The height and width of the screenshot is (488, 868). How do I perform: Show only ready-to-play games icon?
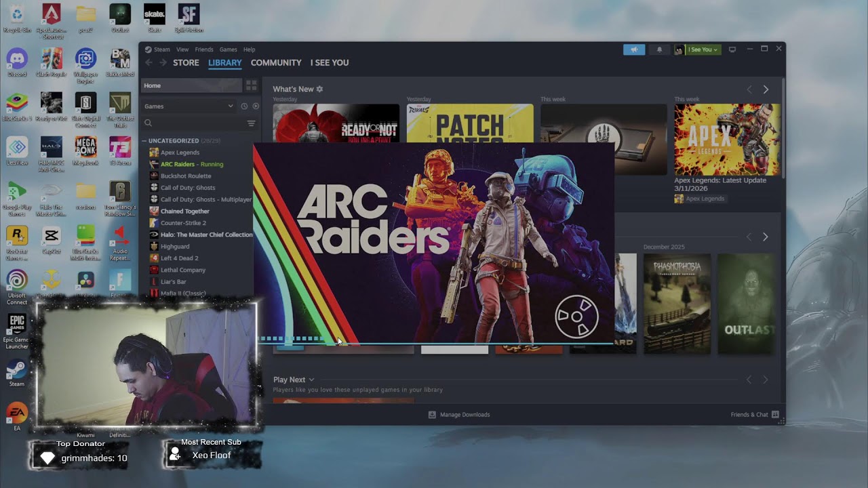256,106
